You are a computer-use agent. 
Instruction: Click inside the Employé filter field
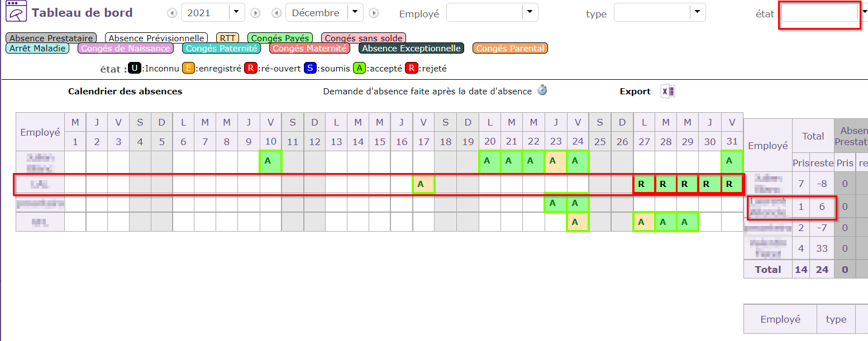coord(485,12)
